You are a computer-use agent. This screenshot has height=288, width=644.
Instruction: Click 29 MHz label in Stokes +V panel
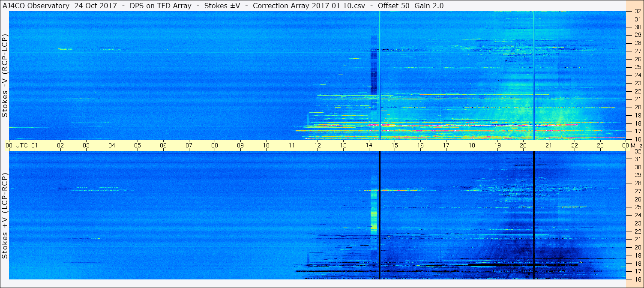[638, 175]
